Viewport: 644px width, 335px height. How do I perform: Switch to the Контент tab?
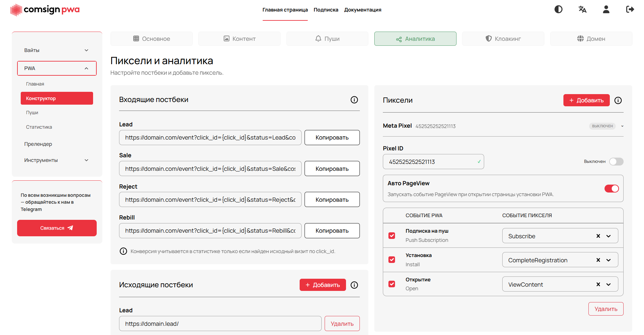239,39
